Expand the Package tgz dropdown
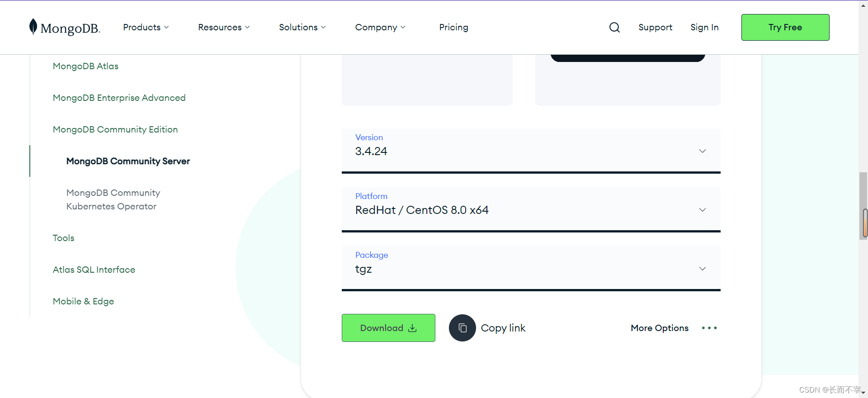 point(531,268)
